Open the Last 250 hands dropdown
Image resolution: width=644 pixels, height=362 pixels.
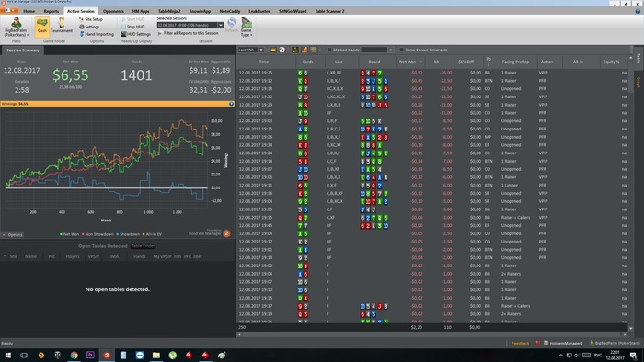point(261,50)
